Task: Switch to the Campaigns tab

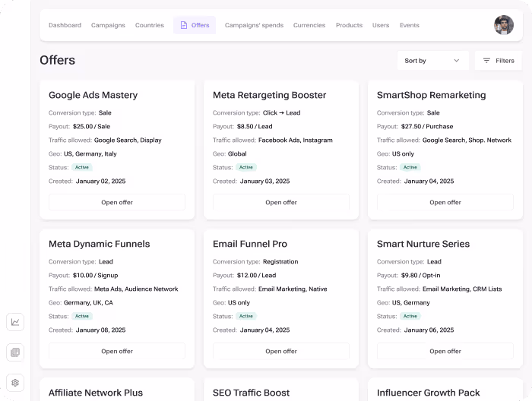Action: [108, 25]
